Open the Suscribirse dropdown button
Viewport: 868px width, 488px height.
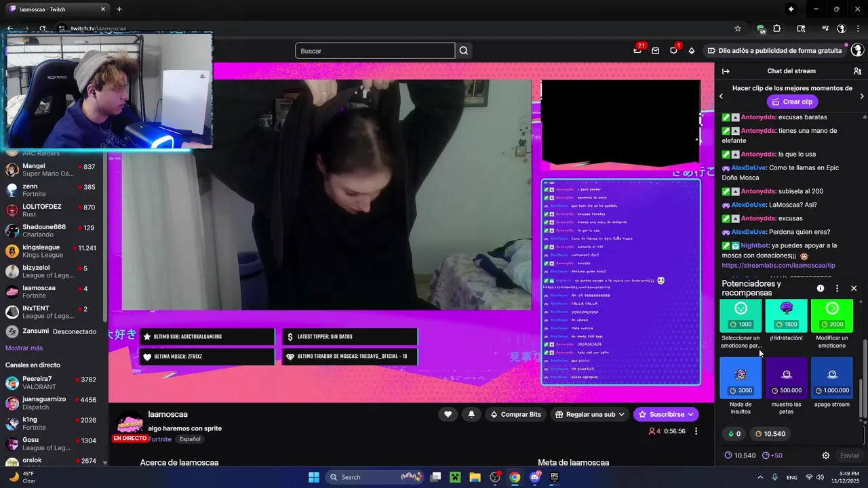coord(666,414)
